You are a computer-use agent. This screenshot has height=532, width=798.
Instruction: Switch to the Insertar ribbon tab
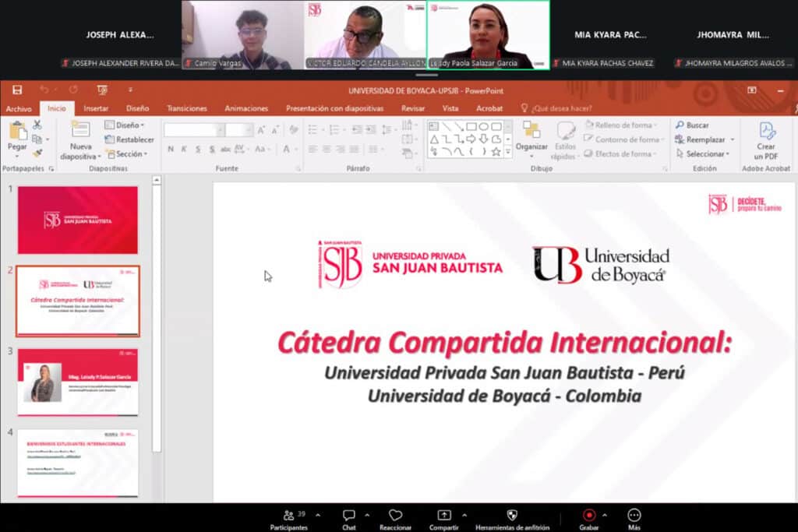(96, 108)
